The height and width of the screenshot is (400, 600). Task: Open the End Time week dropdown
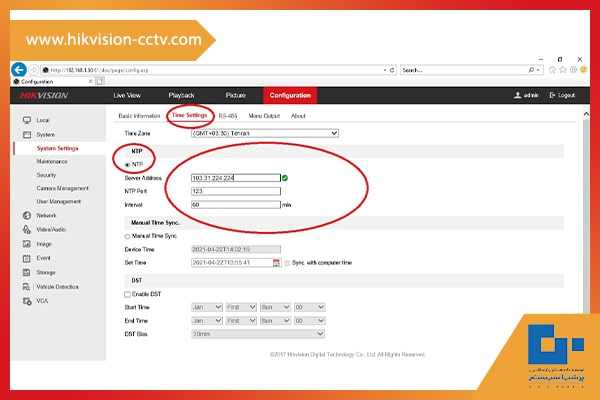tap(241, 321)
